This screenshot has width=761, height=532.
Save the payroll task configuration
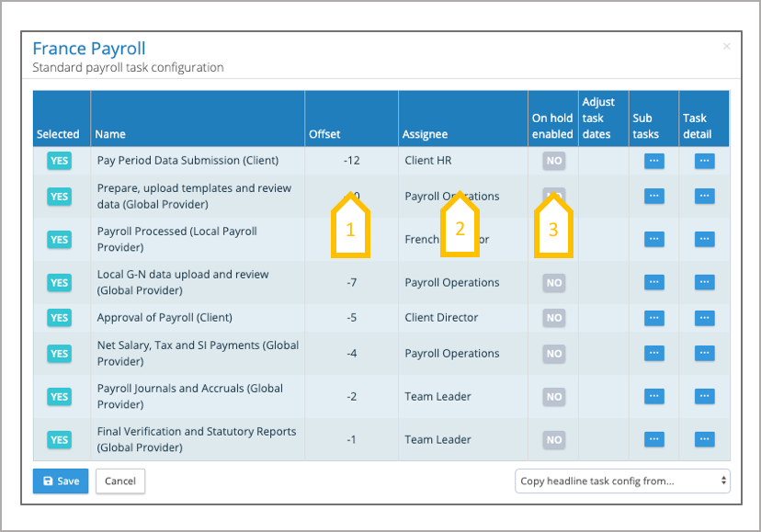pos(61,481)
